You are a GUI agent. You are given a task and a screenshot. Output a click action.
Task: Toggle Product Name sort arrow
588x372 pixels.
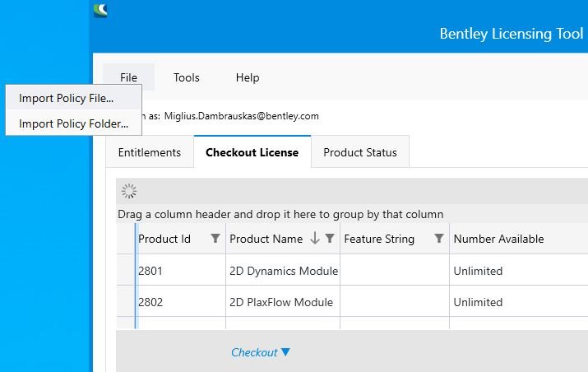pos(314,239)
